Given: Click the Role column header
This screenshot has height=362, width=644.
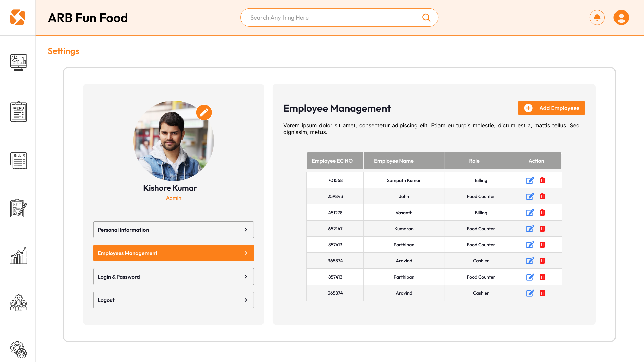Looking at the screenshot, I should click(x=481, y=161).
